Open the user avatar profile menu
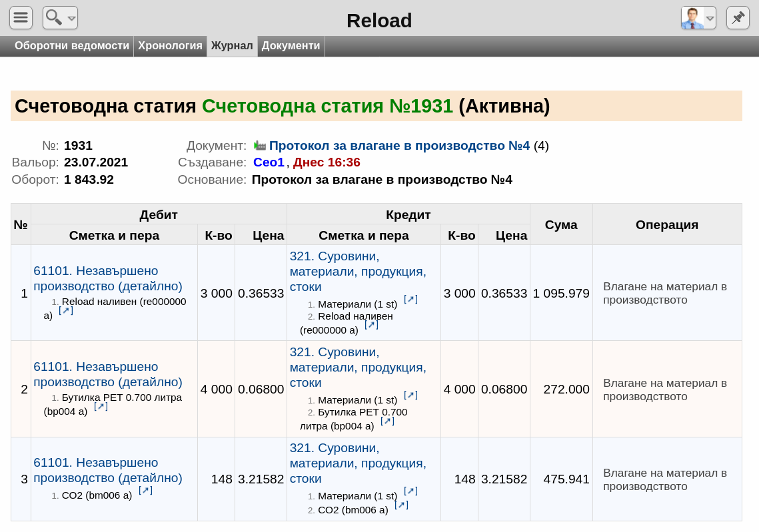 (692, 19)
